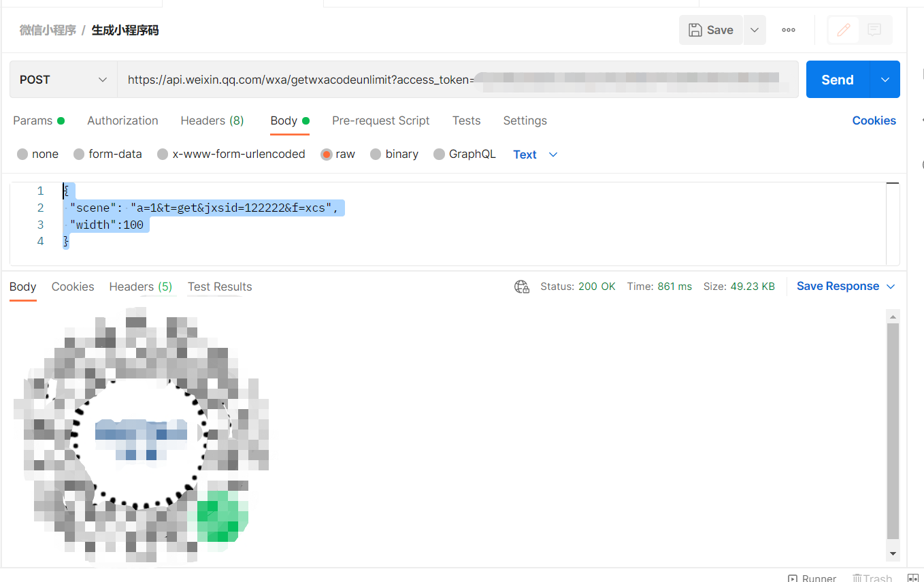Select the GraphQL body type
Screen dimensions: 924x582
(x=465, y=154)
